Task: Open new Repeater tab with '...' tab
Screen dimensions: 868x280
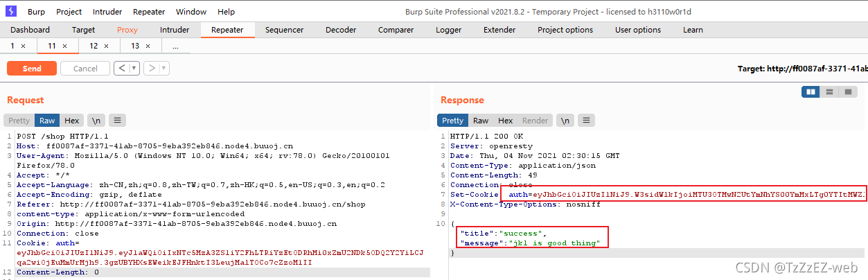Action: coord(175,46)
